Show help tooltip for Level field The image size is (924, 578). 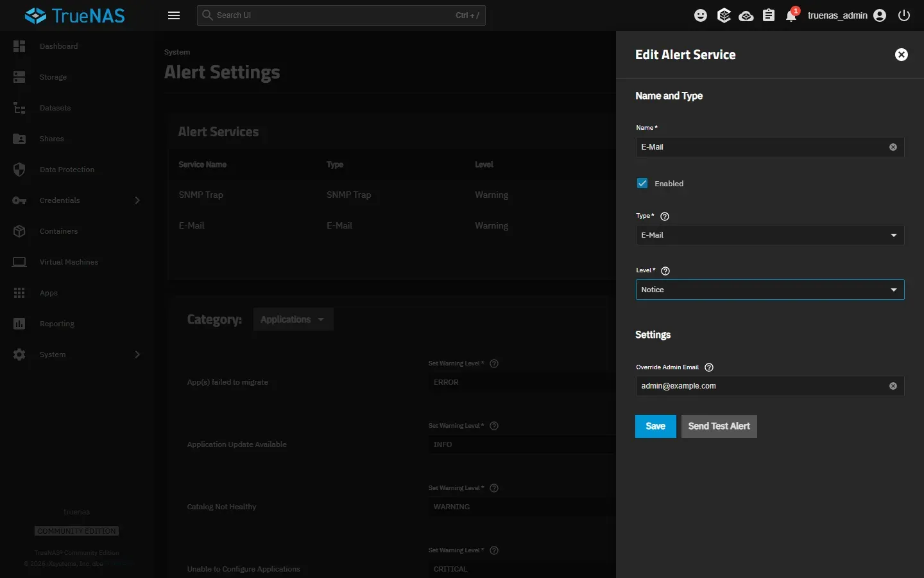[665, 271]
